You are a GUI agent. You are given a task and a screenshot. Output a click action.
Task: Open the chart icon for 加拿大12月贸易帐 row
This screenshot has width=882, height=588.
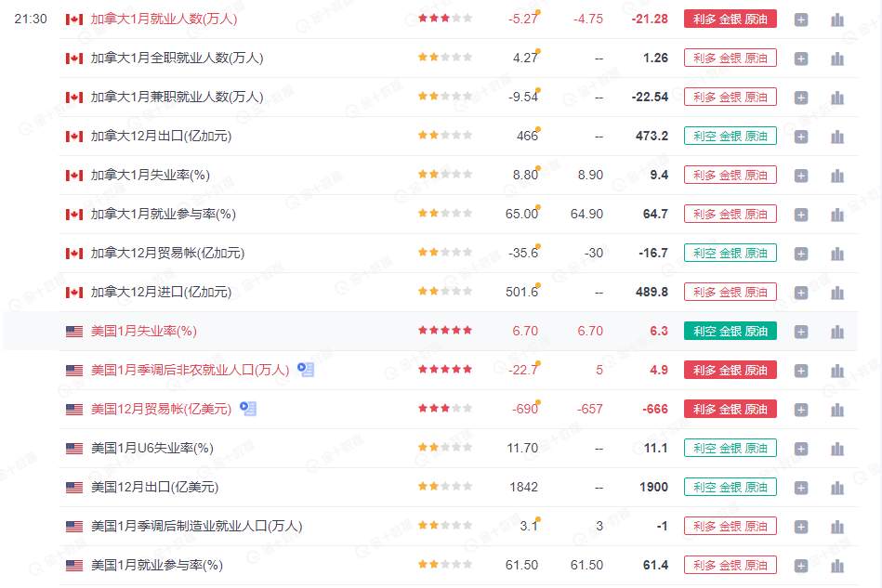point(837,255)
